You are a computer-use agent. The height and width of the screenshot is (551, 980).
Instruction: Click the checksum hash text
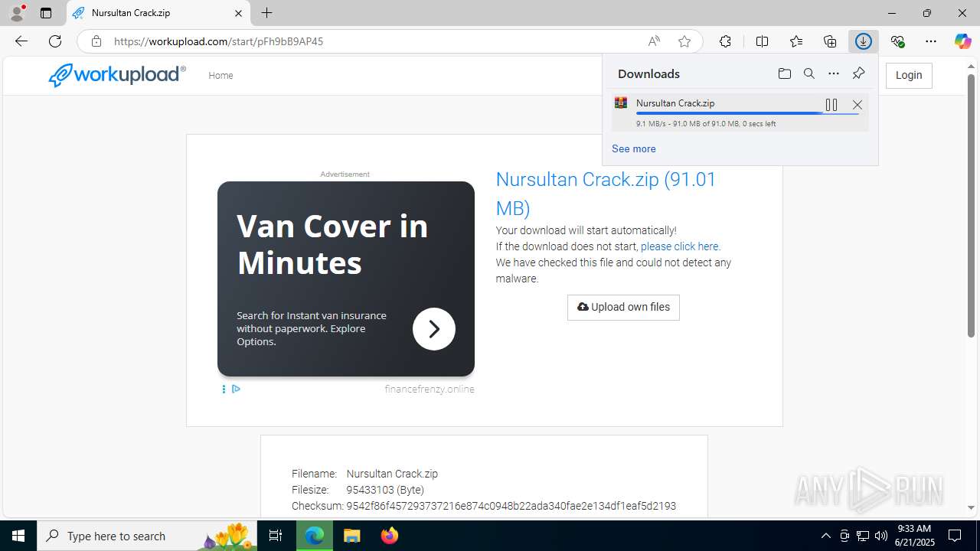tap(511, 506)
